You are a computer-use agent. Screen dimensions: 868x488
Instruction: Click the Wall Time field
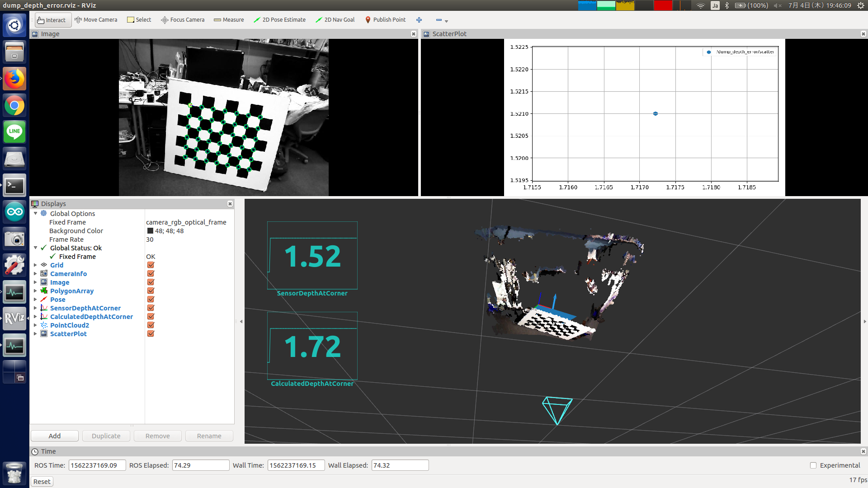(296, 465)
